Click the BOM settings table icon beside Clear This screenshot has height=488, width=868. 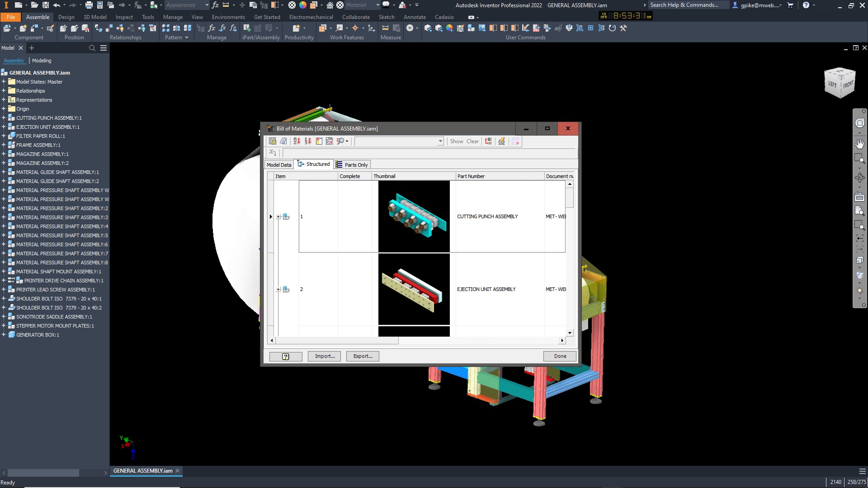pyautogui.click(x=488, y=141)
